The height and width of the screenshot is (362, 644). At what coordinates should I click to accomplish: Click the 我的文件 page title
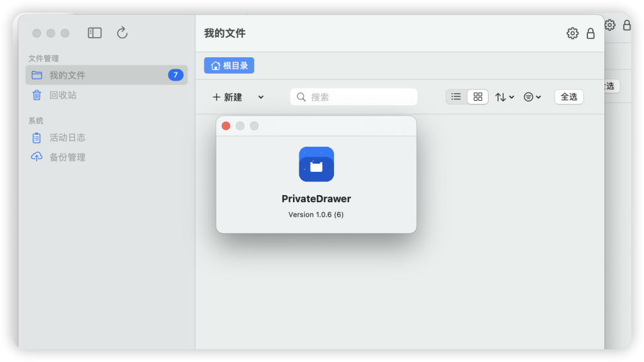click(225, 33)
